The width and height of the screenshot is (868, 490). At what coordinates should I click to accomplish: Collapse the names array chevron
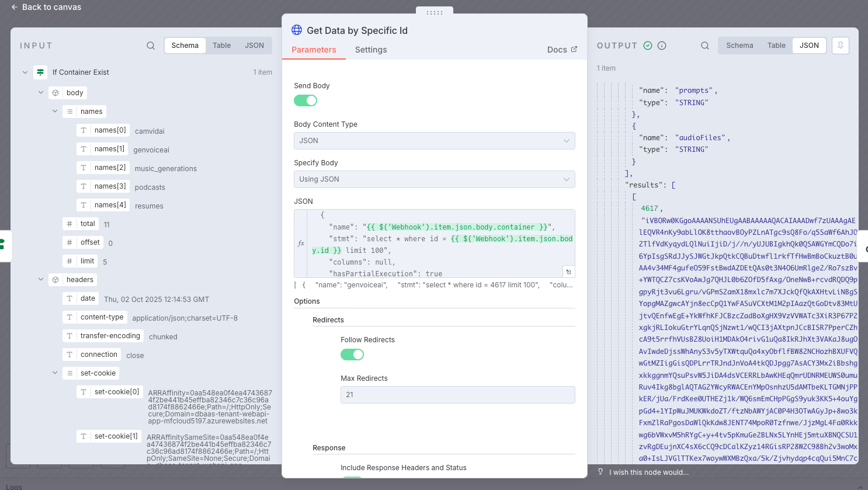click(x=55, y=111)
